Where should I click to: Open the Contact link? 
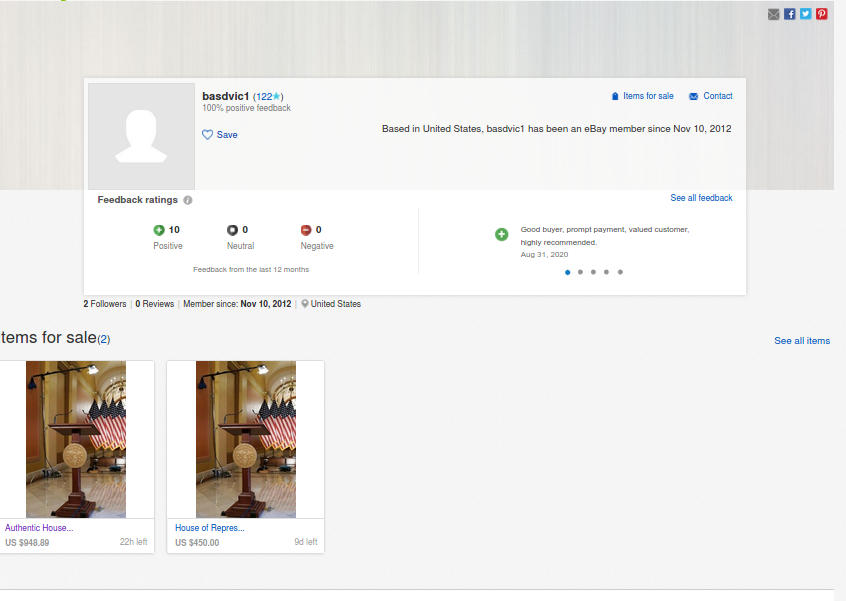[718, 96]
